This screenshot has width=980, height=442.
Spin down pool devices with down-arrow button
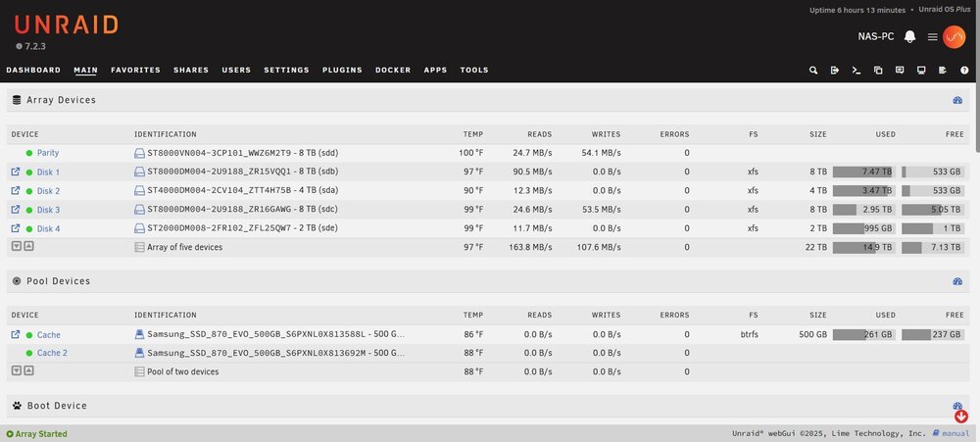point(17,370)
